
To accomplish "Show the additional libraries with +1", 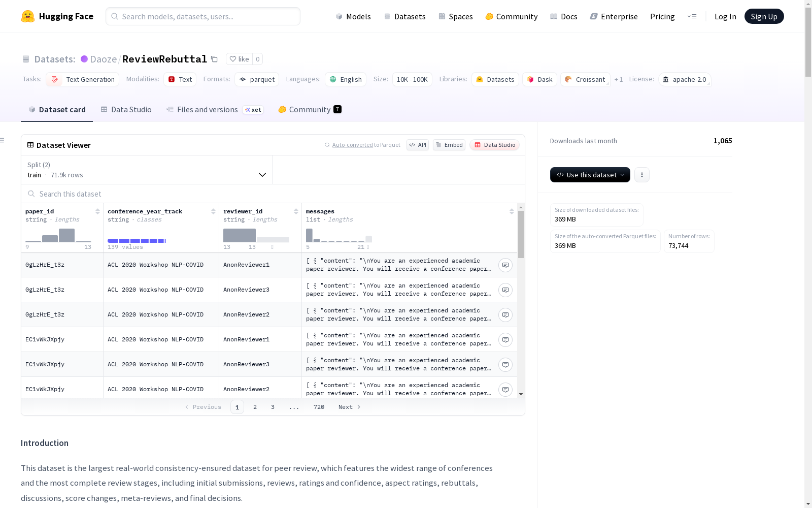I will click(x=619, y=80).
